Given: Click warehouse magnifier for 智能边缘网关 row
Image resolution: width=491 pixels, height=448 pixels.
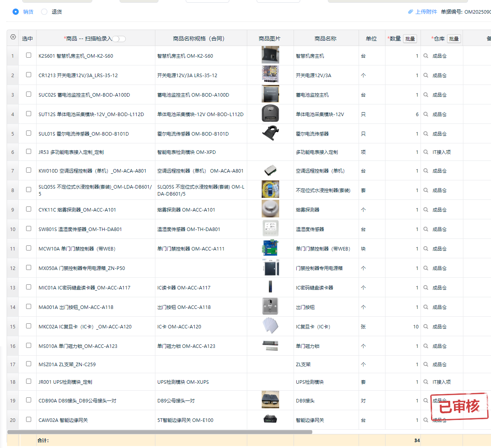Looking at the screenshot, I should 426,420.
